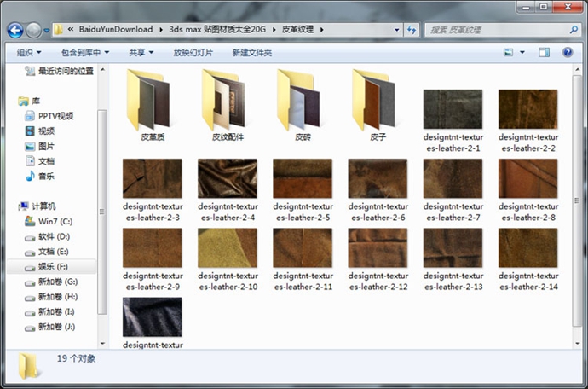Viewport: 588px width, 389px height.
Task: Open drive 新加卷 (J:)
Action: pyautogui.click(x=50, y=327)
